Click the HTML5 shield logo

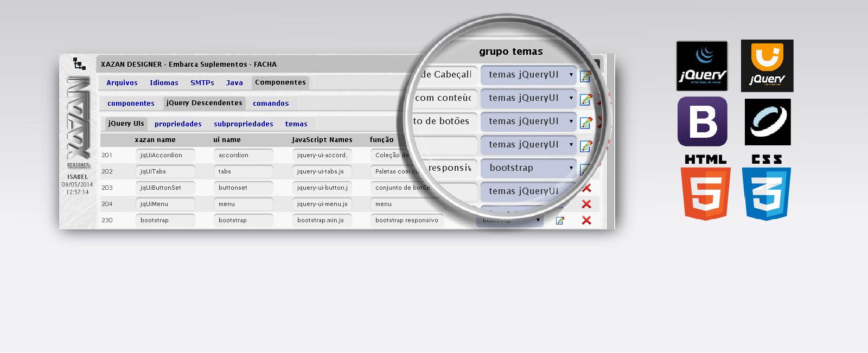(x=706, y=188)
